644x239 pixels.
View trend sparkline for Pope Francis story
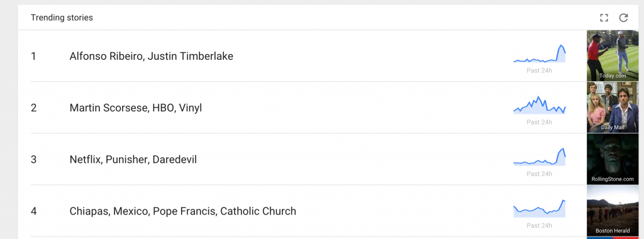pos(539,209)
